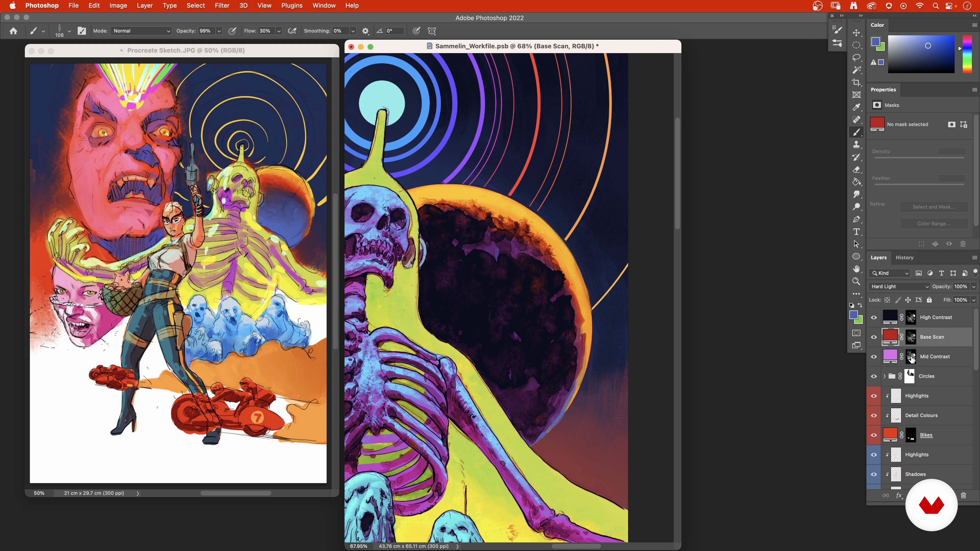Select the Move tool

856,33
